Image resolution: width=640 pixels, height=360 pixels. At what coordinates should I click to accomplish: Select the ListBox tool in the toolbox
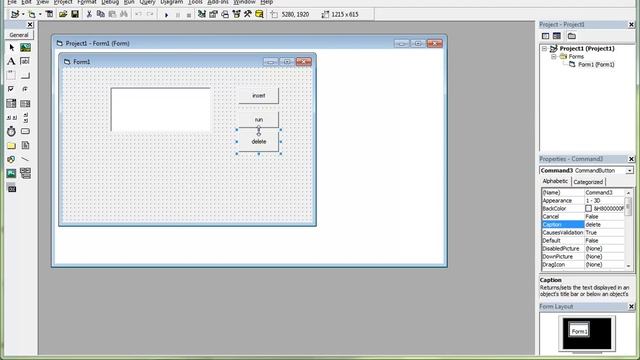coord(25,103)
